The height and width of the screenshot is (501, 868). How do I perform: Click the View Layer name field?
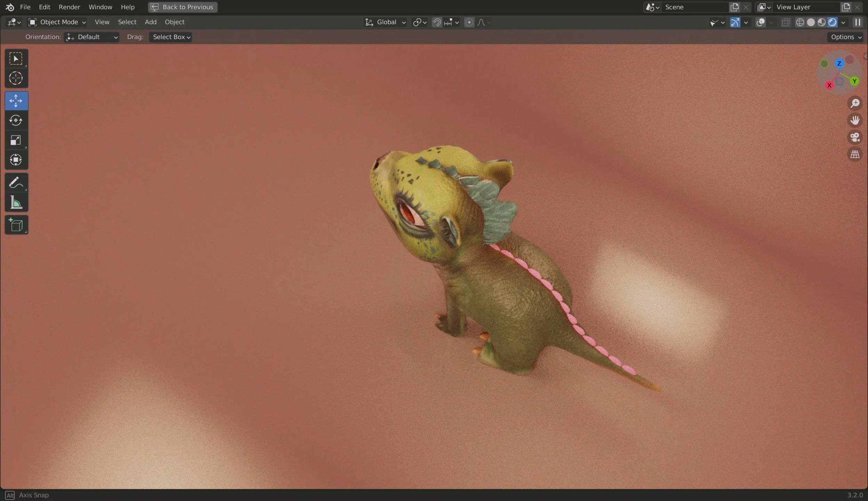tap(806, 7)
